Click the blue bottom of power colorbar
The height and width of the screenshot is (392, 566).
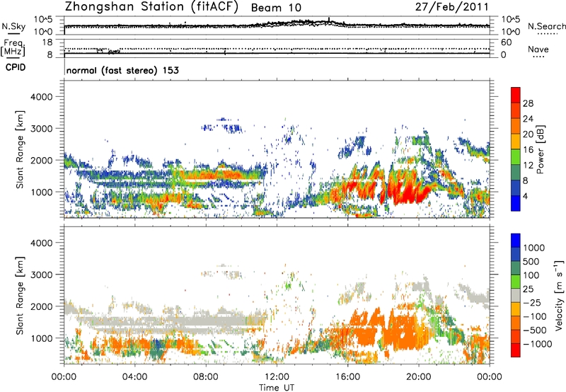click(x=516, y=203)
